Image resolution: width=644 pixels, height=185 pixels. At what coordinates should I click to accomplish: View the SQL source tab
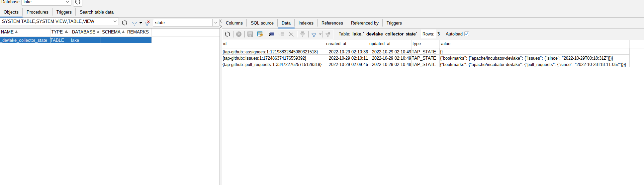pyautogui.click(x=262, y=23)
